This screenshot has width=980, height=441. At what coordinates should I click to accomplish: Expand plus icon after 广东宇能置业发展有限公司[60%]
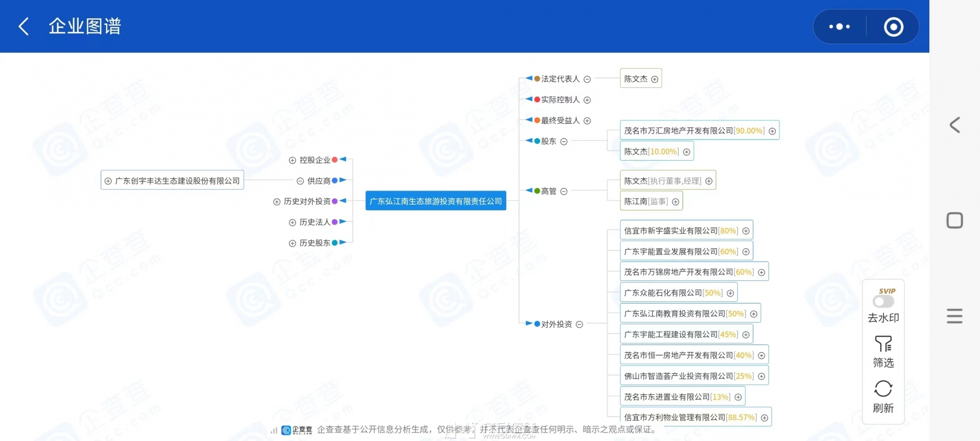click(x=746, y=251)
